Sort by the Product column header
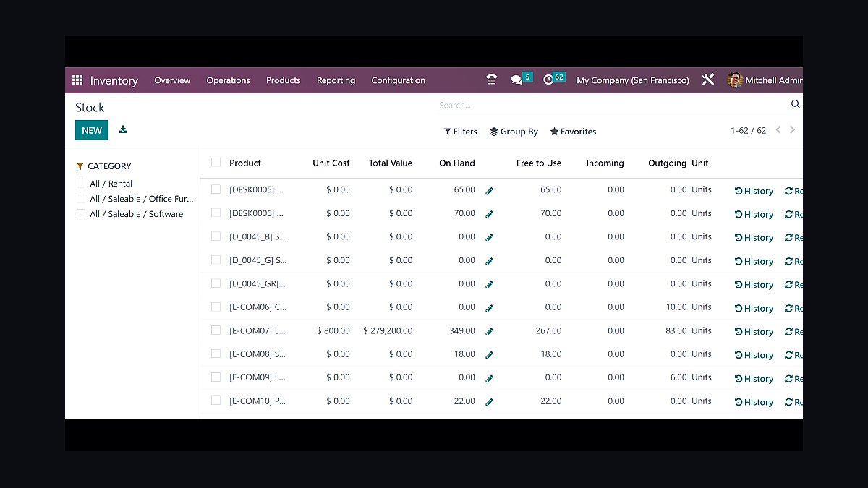The image size is (868, 488). [245, 163]
